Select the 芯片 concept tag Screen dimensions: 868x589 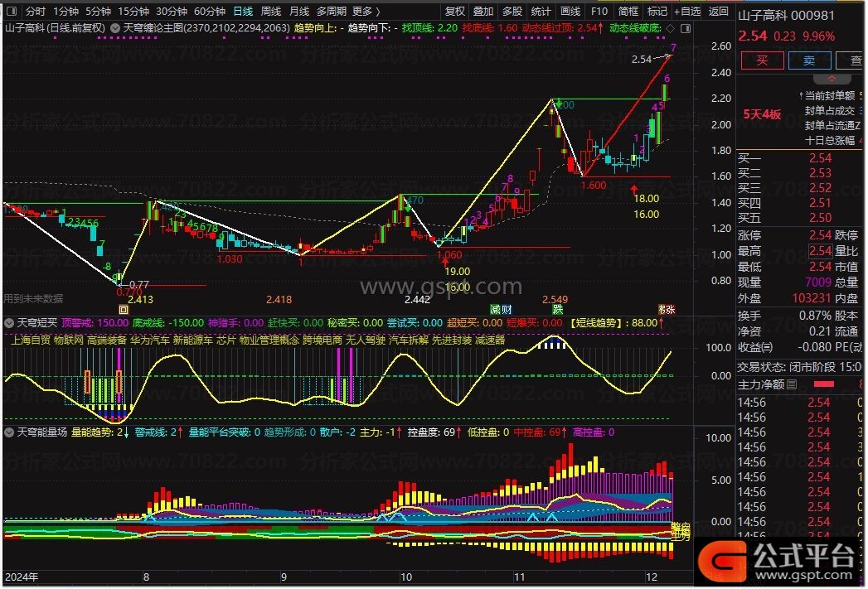pyautogui.click(x=225, y=340)
